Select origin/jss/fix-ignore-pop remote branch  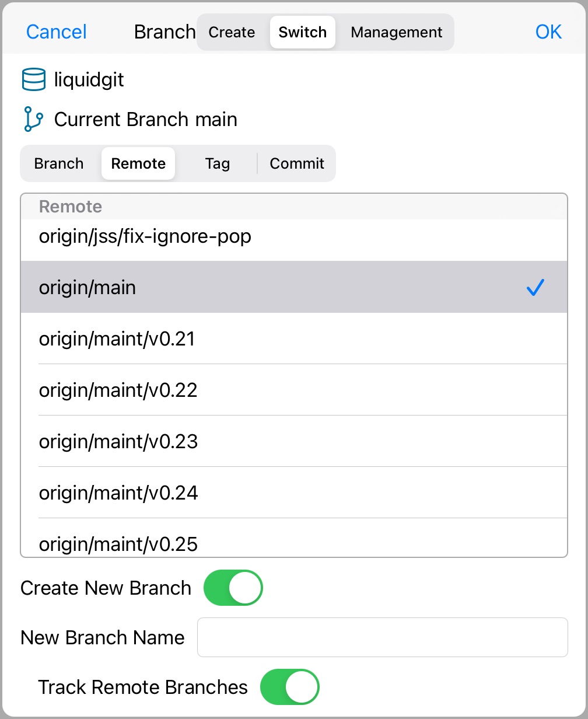tap(145, 236)
